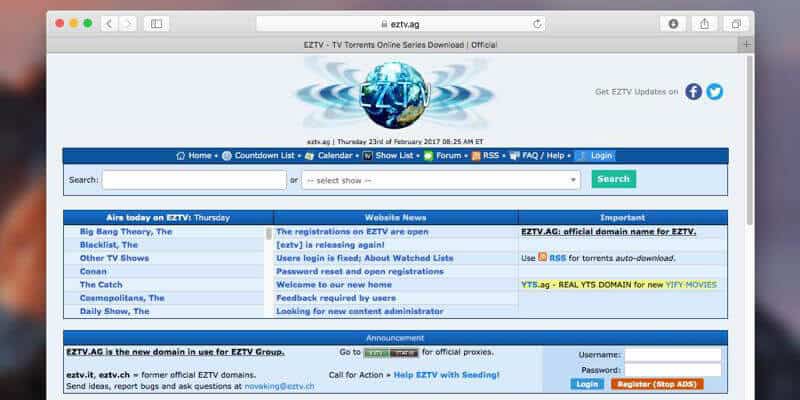Click Register (Stop ADS) button
The width and height of the screenshot is (800, 400).
point(657,384)
